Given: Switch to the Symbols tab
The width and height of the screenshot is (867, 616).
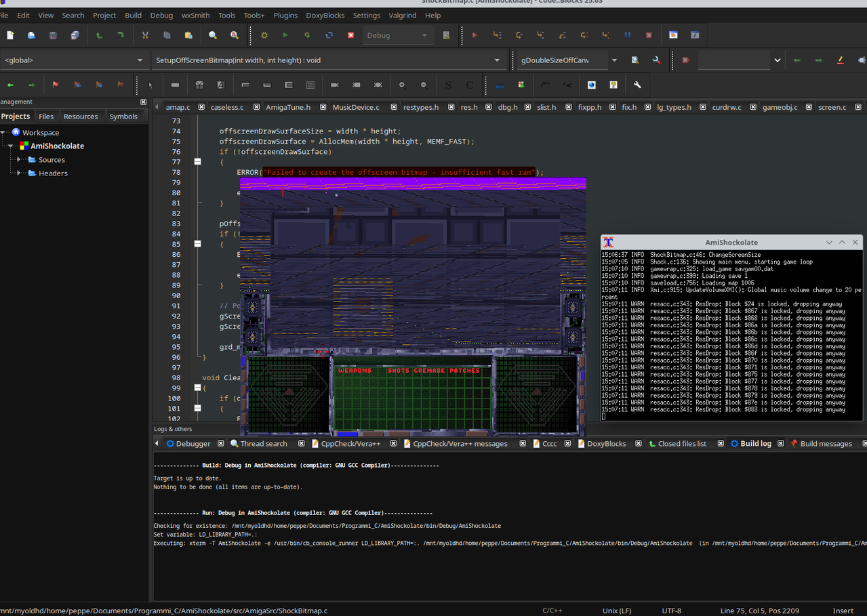Looking at the screenshot, I should [x=123, y=117].
